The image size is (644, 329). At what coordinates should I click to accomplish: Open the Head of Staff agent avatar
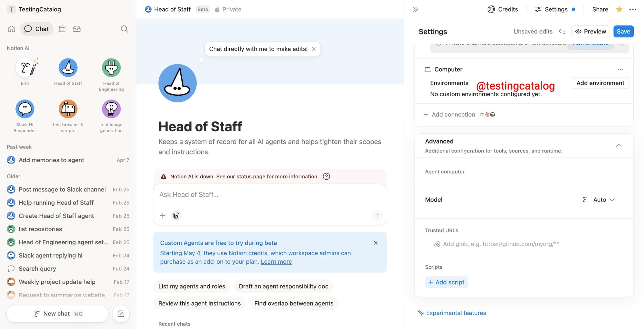click(68, 68)
